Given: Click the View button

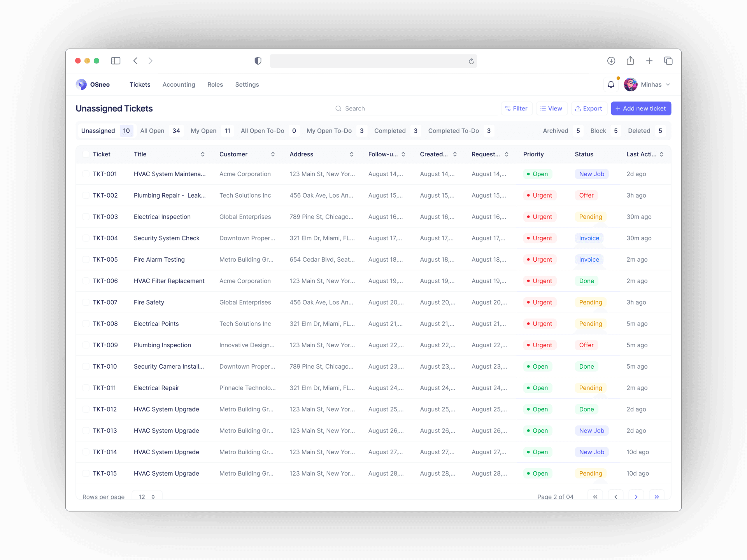Looking at the screenshot, I should (552, 108).
